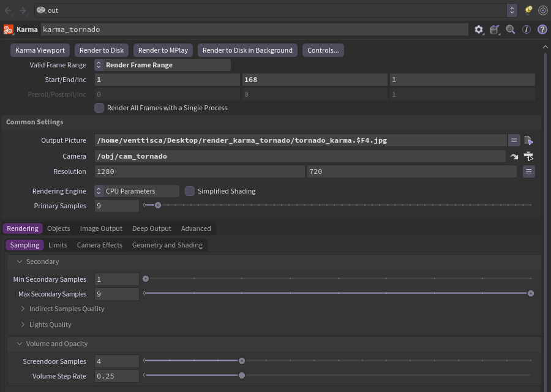
Task: Open the Rendering Engine dropdown
Action: [x=137, y=191]
